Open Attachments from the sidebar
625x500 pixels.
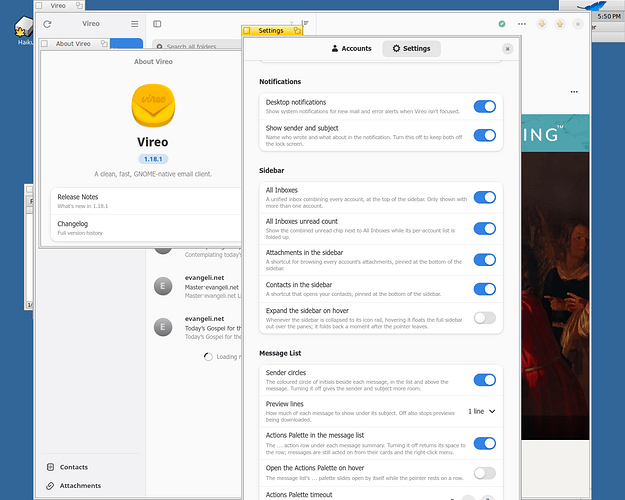(91, 486)
